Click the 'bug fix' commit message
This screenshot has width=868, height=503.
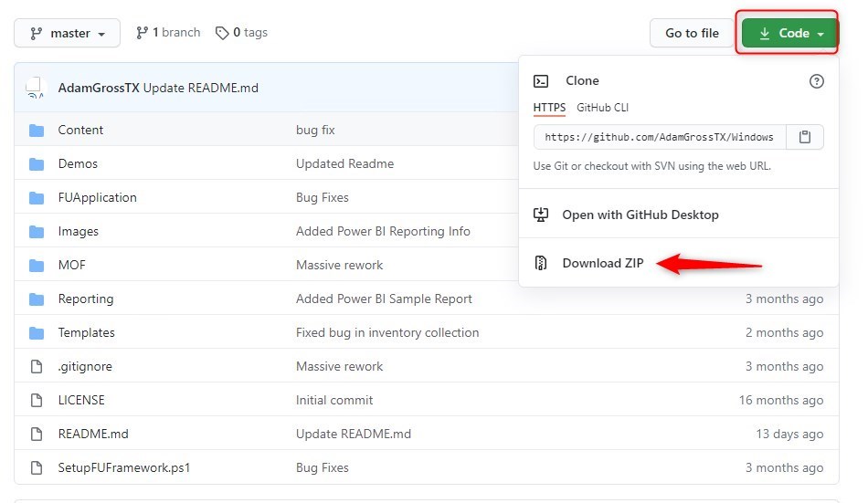tap(315, 130)
